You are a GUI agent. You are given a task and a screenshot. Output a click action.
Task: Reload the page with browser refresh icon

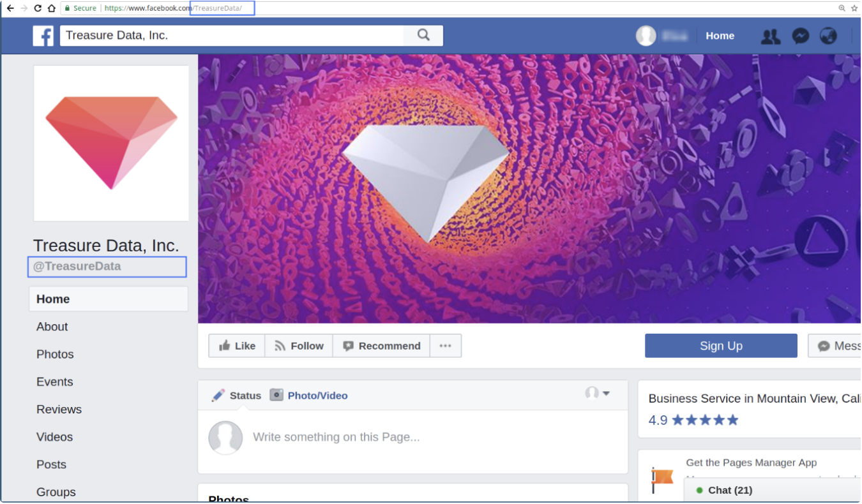coord(38,8)
